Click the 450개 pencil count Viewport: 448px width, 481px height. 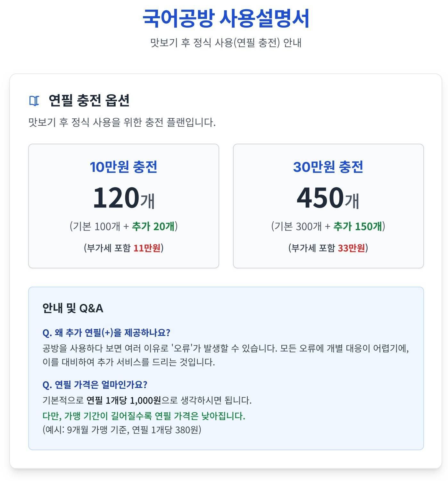(x=328, y=198)
